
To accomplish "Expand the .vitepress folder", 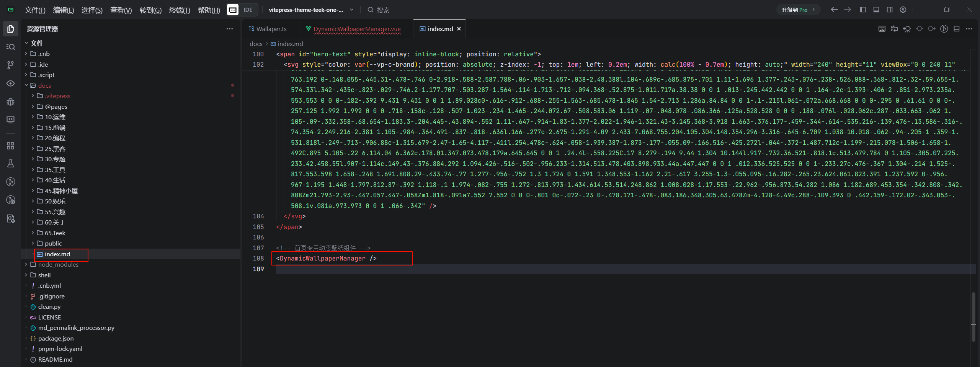I will [57, 96].
